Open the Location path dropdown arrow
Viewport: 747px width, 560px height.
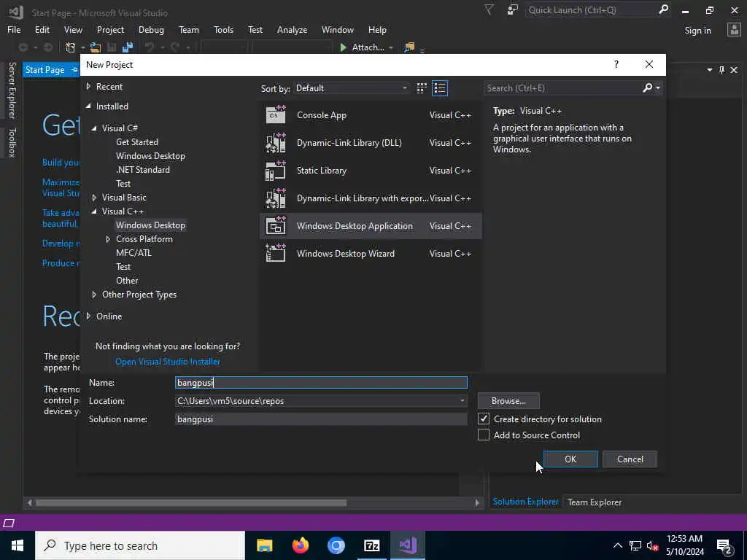[462, 401]
